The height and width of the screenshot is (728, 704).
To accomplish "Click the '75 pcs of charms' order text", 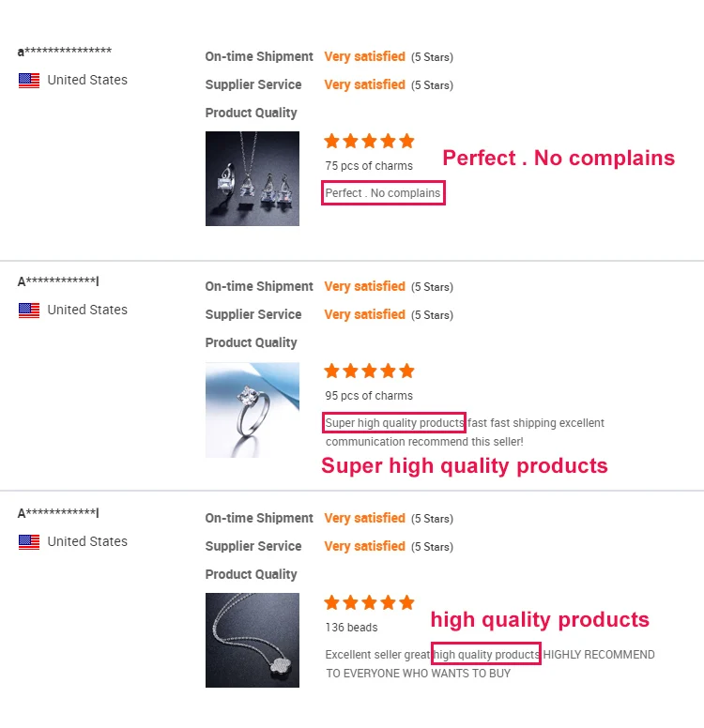I will 369,166.
